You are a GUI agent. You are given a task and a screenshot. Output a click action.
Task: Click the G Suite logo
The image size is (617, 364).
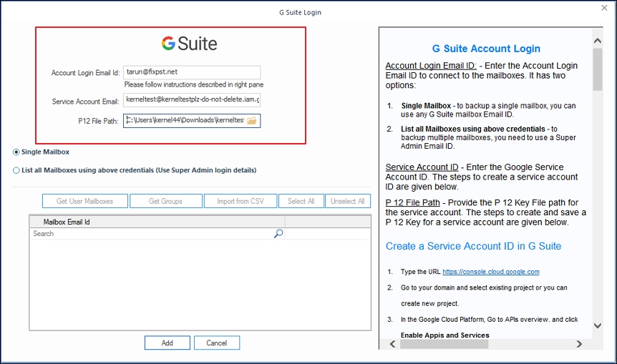point(189,44)
